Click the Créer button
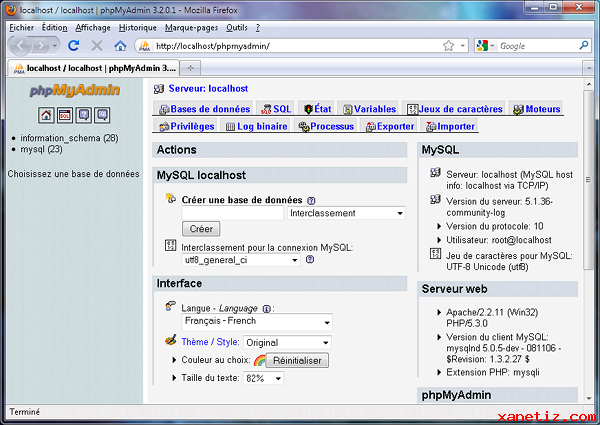The height and width of the screenshot is (425, 600). coord(201,229)
